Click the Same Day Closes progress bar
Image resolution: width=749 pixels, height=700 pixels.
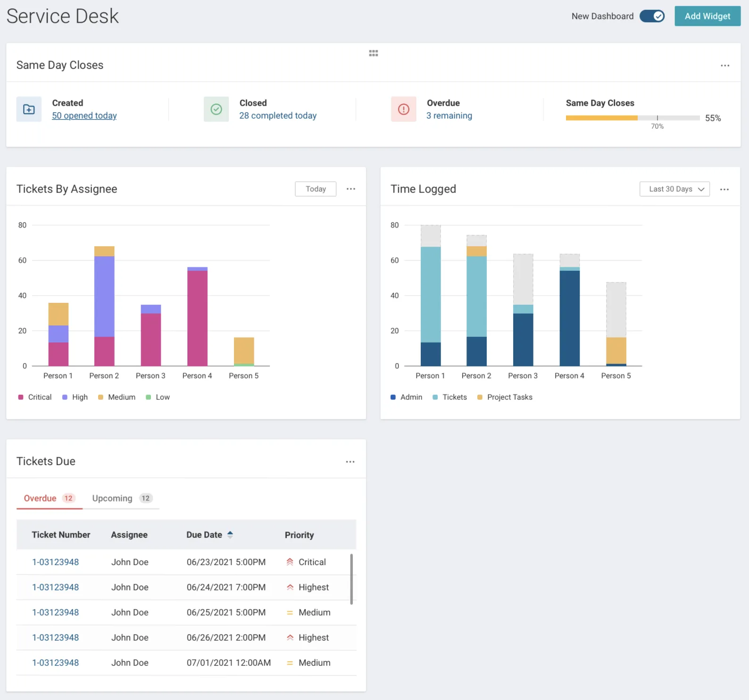(x=632, y=118)
